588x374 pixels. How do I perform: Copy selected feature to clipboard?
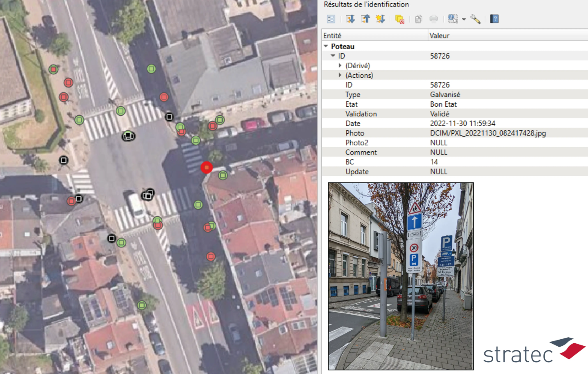[418, 19]
